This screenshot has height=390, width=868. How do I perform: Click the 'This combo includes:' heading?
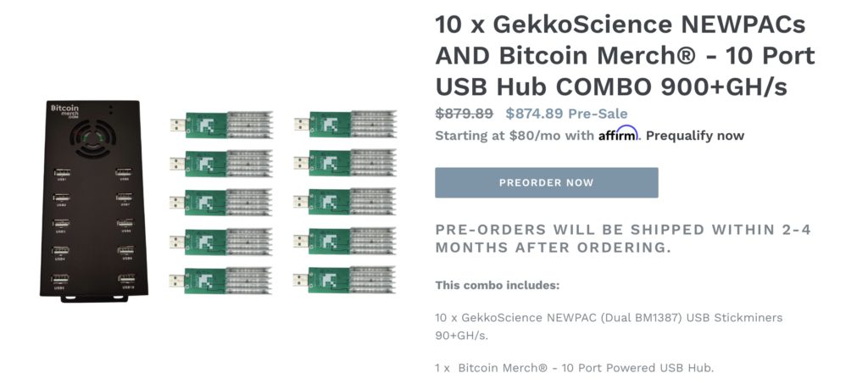pos(497,286)
